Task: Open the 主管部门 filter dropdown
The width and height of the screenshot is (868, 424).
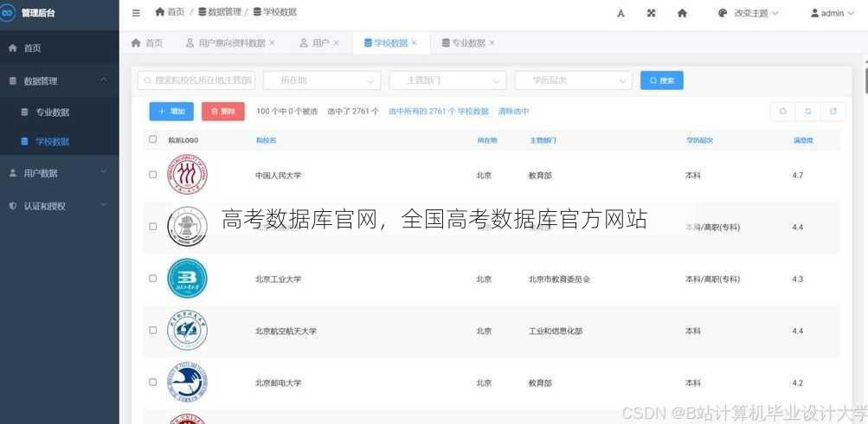Action: tap(447, 80)
